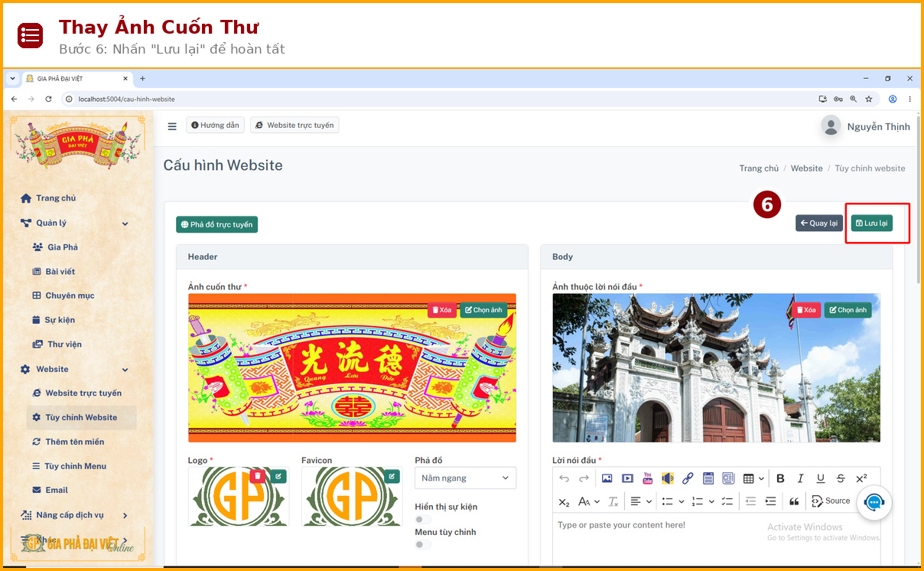Click the increase indent icon
This screenshot has width=924, height=571.
770,501
